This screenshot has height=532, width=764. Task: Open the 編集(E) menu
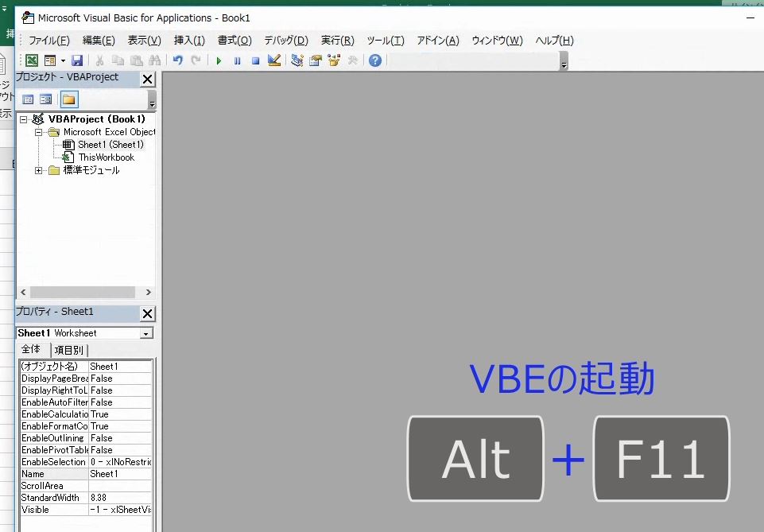point(99,41)
